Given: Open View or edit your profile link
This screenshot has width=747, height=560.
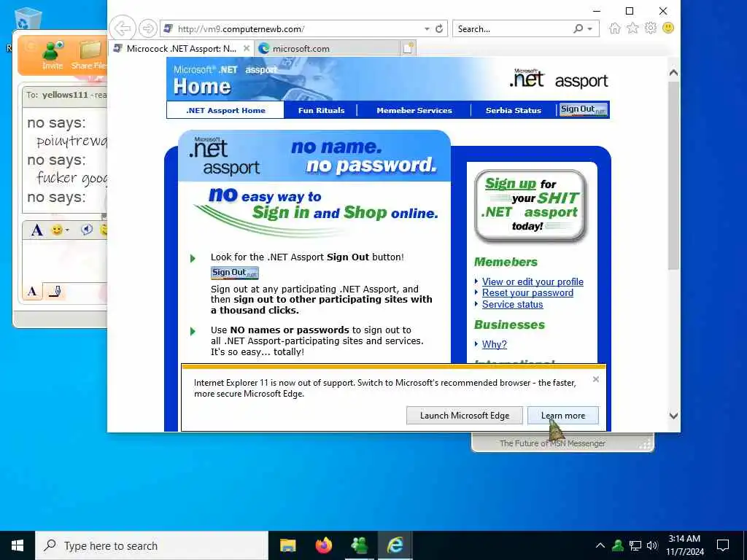Looking at the screenshot, I should point(533,282).
